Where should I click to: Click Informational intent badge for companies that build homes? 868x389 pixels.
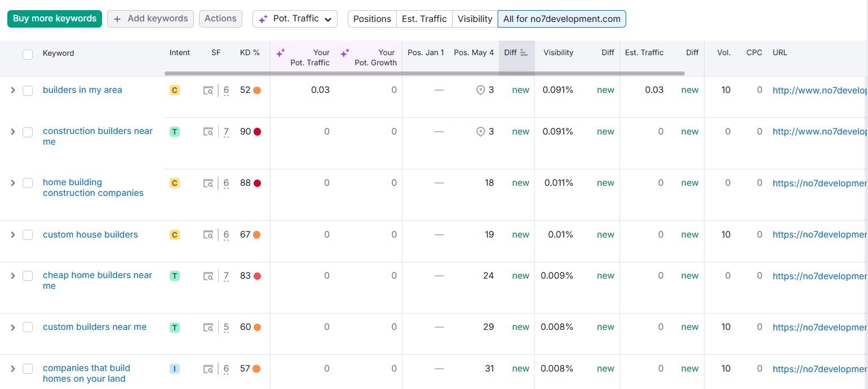click(175, 369)
